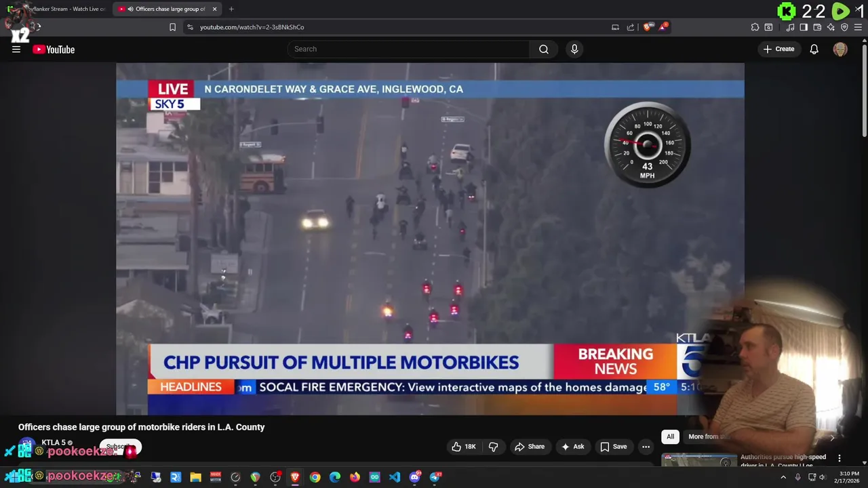Open the browser main menu

tap(858, 27)
